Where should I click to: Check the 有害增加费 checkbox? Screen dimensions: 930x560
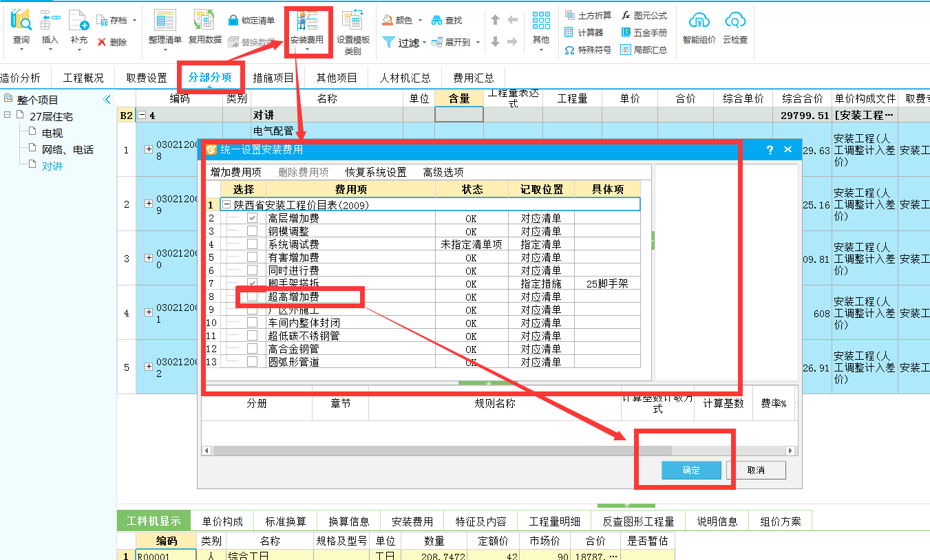tap(253, 257)
